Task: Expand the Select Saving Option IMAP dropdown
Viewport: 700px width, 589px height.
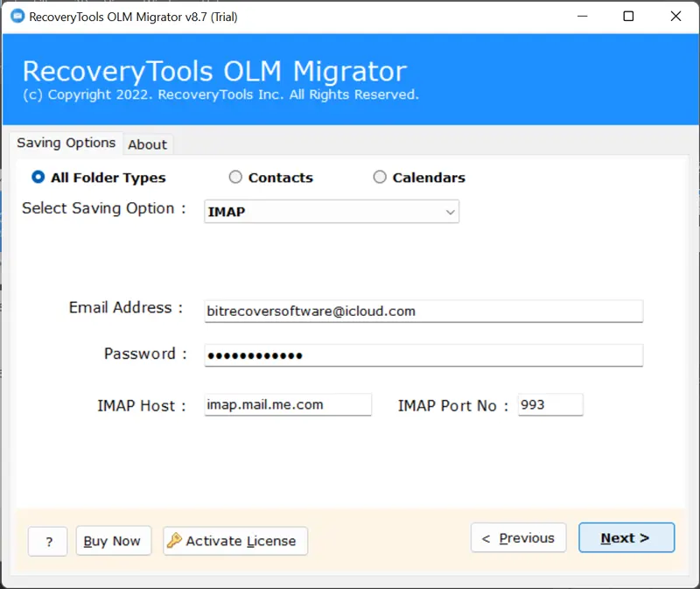Action: 450,212
